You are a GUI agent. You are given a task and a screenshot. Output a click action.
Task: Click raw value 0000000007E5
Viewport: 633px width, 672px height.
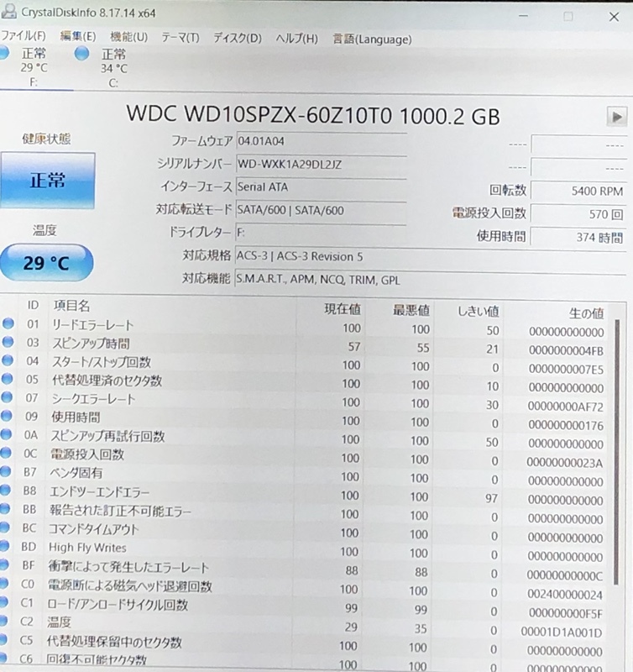click(566, 369)
